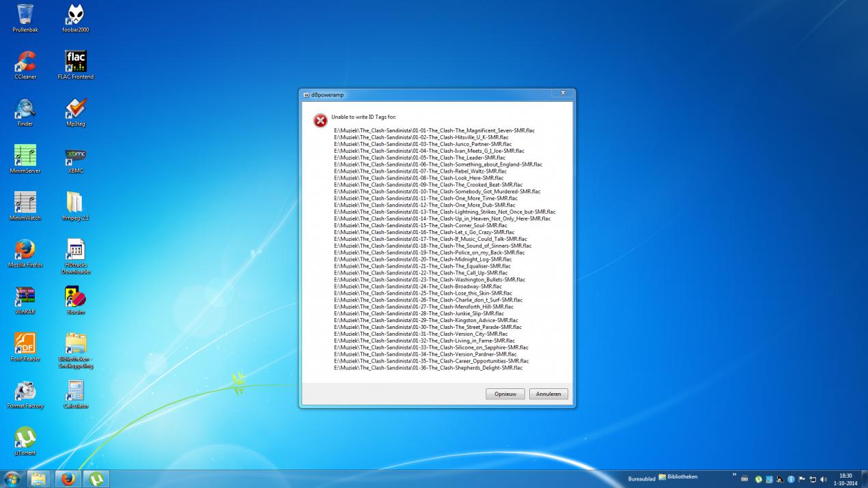Screen dimensions: 868x488
Task: Open the MinimServer desktop shortcut
Action: pos(25,156)
